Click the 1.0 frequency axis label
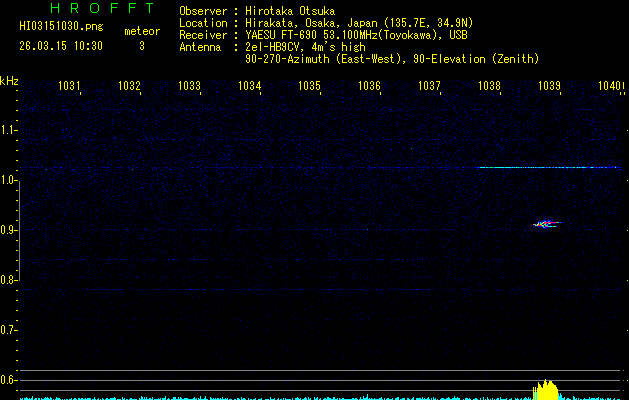The height and width of the screenshot is (400, 629). tap(8, 180)
